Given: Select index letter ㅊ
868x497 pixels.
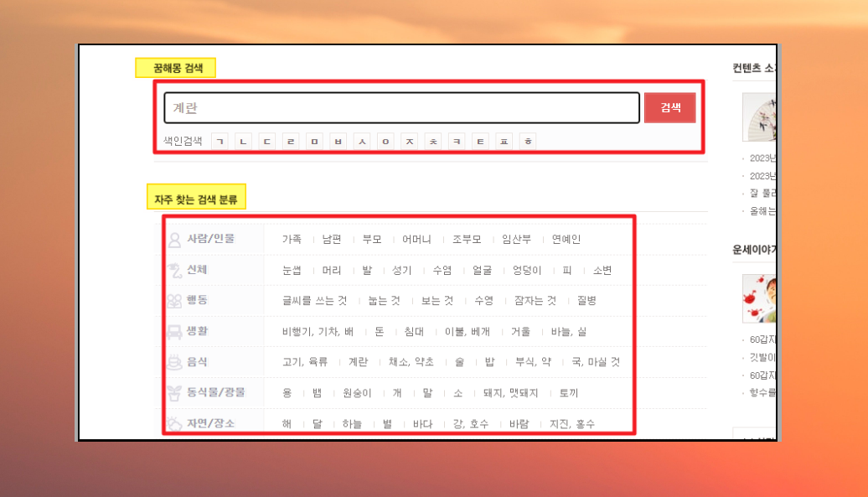Looking at the screenshot, I should coord(433,141).
